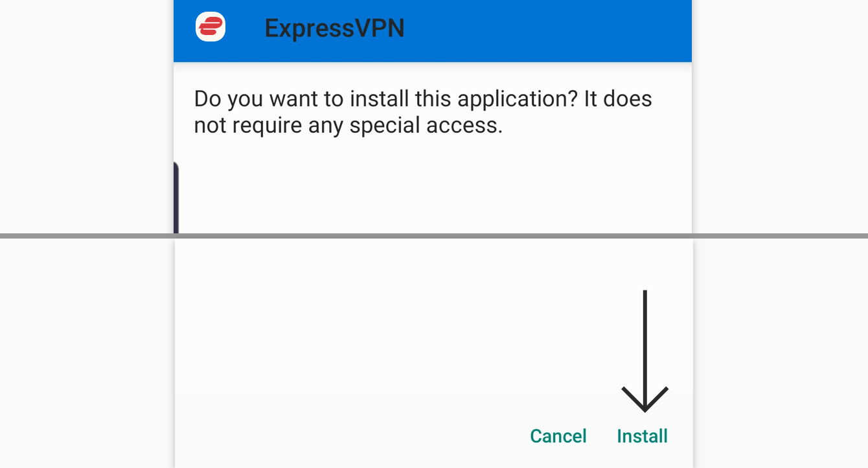Click the ExpressVPN title text
The width and height of the screenshot is (868, 468).
(x=334, y=29)
